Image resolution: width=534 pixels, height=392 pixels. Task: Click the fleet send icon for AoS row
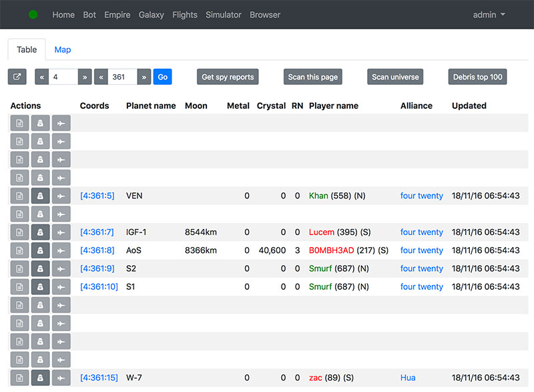coord(61,250)
